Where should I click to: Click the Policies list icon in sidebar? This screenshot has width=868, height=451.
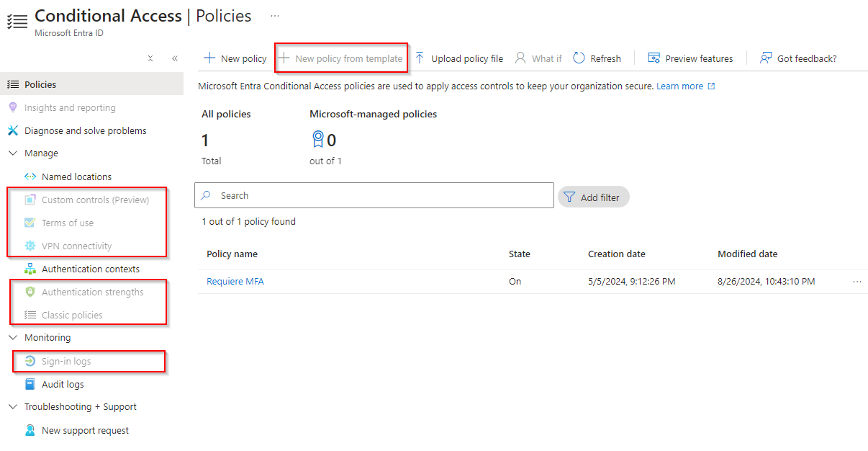pyautogui.click(x=13, y=84)
